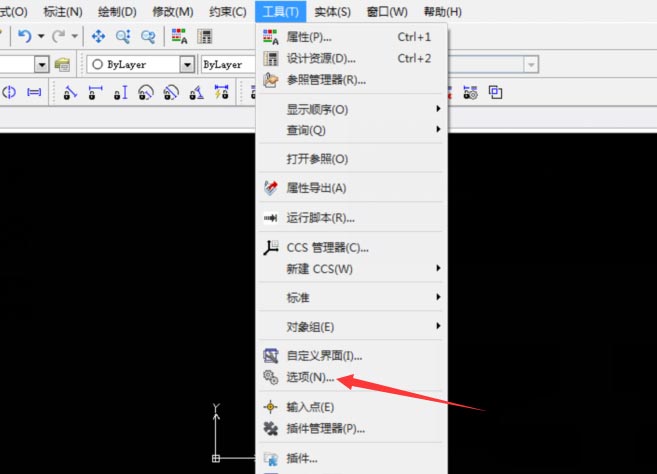Apply the Symmetric constraint icon
This screenshot has width=657, height=474.
click(9, 92)
